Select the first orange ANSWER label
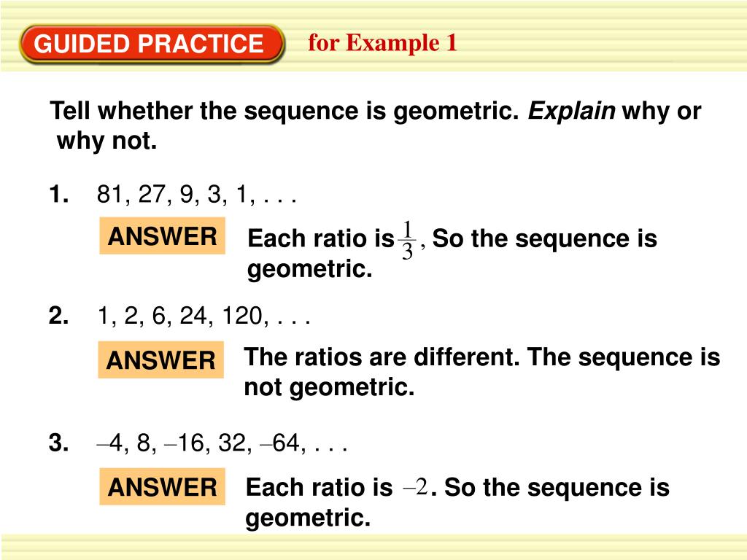Screen dimensions: 747x560 click(163, 236)
